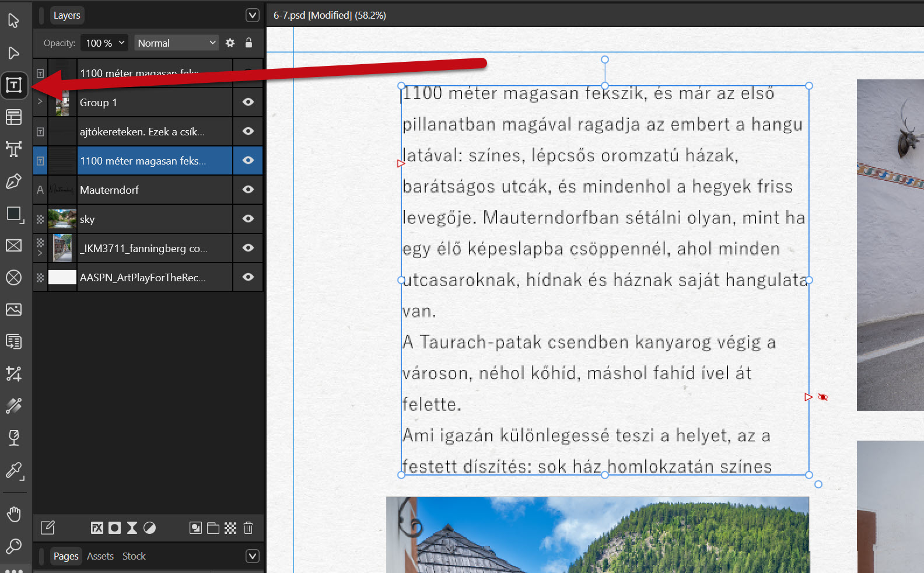Toggle visibility of the sky layer
This screenshot has height=573, width=924.
click(248, 219)
